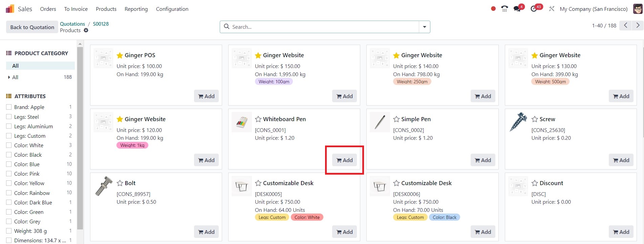This screenshot has height=244, width=644.
Task: Tick the Legs: Steel checkbox
Action: point(9,117)
